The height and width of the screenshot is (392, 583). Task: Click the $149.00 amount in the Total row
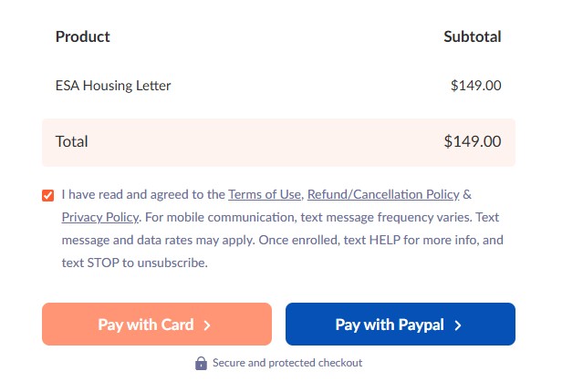(x=472, y=141)
